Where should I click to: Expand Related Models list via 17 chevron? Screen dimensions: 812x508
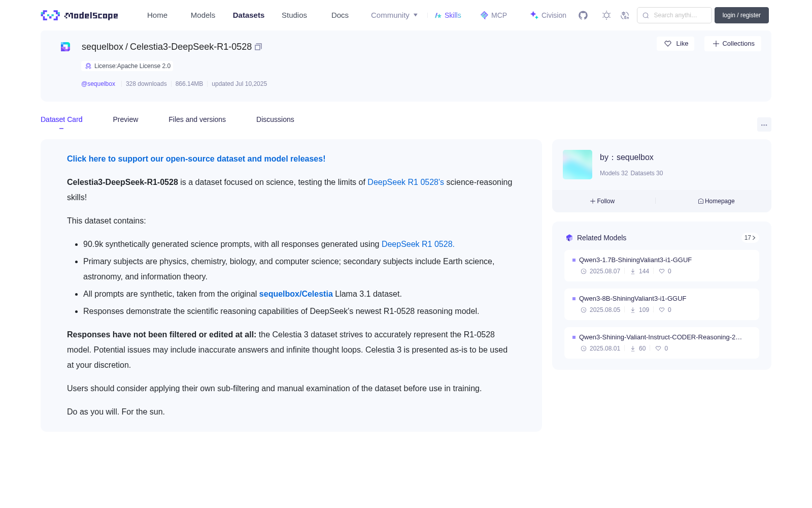click(750, 238)
